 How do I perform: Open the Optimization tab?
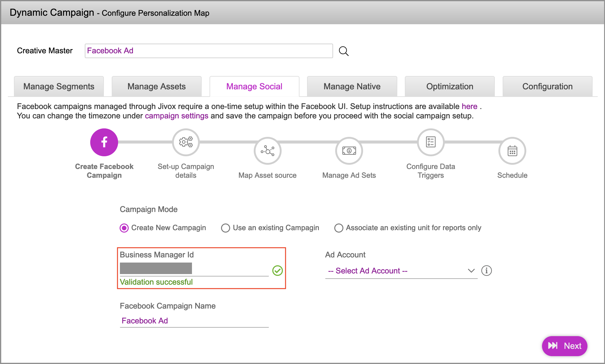(450, 87)
